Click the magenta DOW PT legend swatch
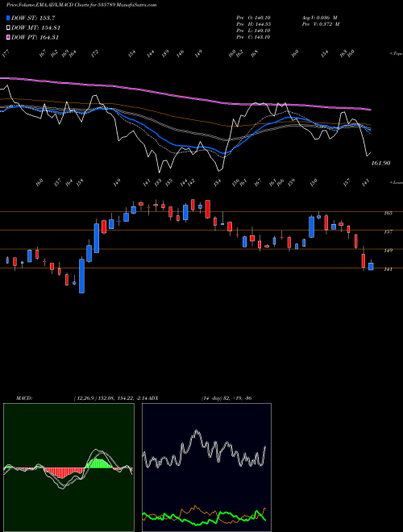403x532 pixels. click(8, 37)
